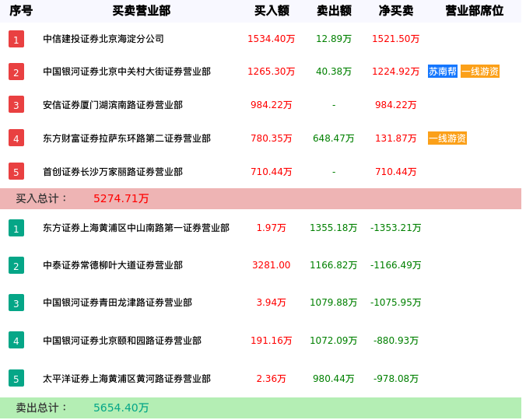
Task: Click the 营业部席位 column header
Action: [x=474, y=11]
